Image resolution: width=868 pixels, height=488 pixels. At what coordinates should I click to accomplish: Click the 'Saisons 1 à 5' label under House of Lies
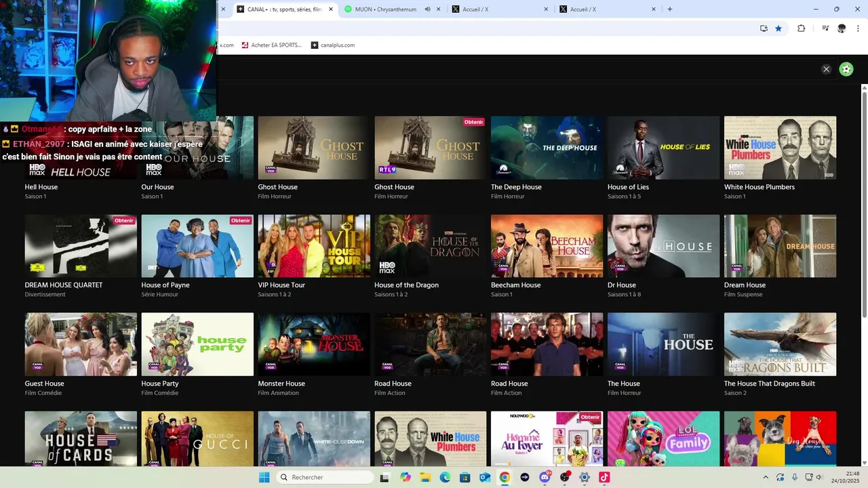tap(624, 197)
